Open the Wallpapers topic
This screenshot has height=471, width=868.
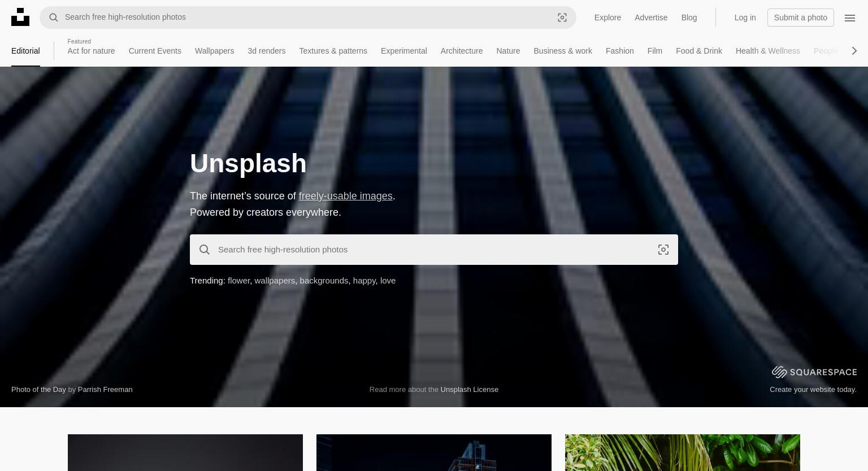pos(214,51)
